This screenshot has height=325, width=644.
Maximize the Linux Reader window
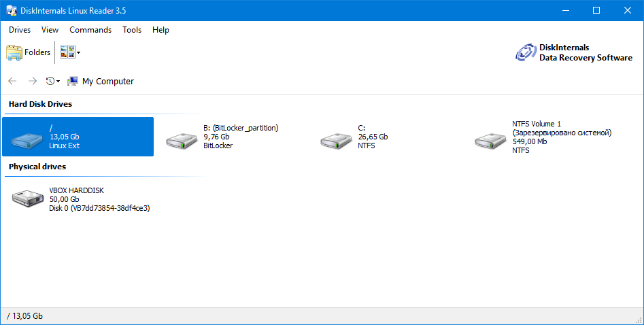596,11
